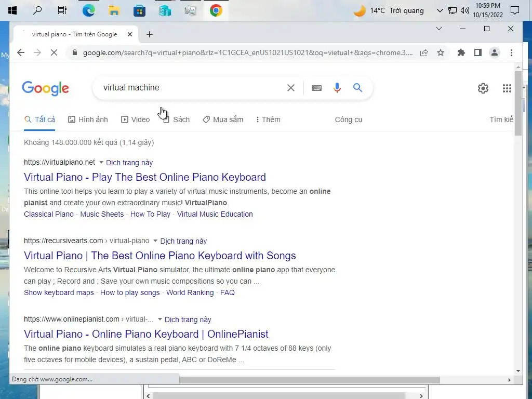
Task: Click the page scroll-down arrow
Action: (518, 371)
